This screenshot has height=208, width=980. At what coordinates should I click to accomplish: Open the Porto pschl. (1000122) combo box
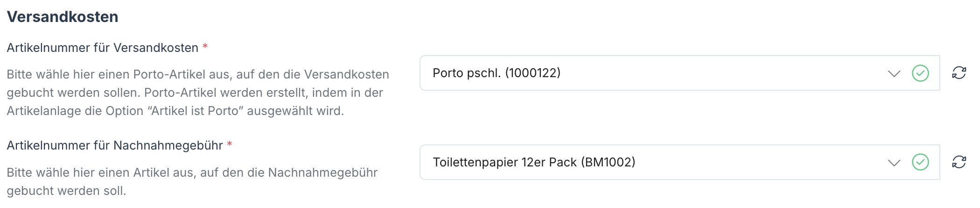coord(653,73)
